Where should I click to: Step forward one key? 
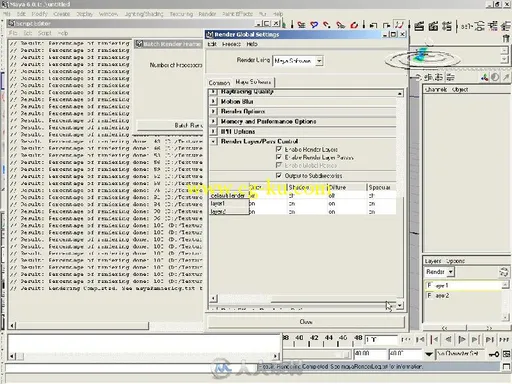pyautogui.click(x=475, y=339)
